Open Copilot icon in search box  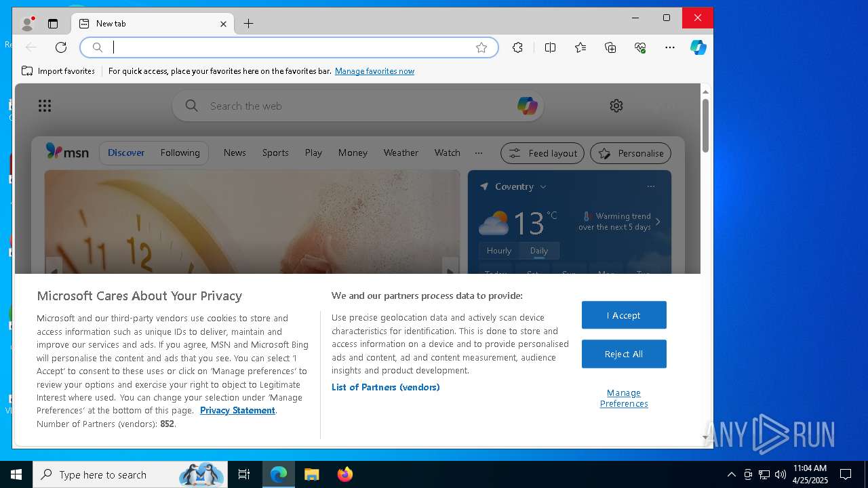(527, 106)
